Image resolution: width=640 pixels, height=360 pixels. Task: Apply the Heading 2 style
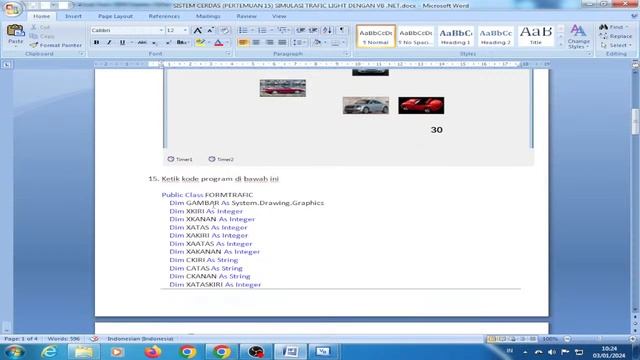pos(496,36)
